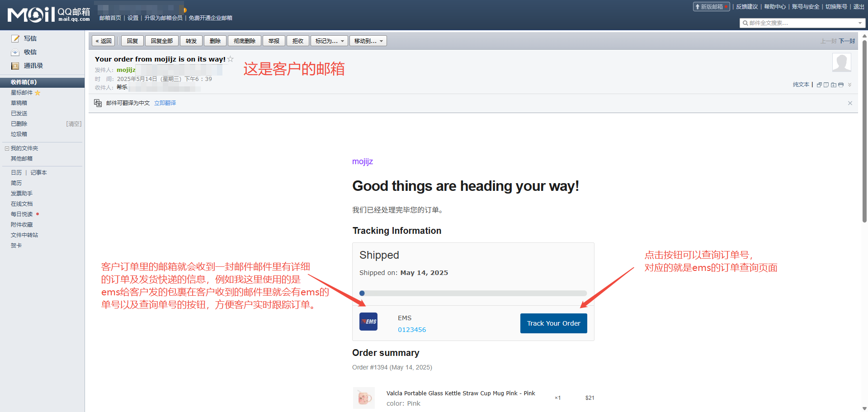868x412 pixels.
Task: Open the 星标邮件 starred mail folder
Action: point(22,93)
